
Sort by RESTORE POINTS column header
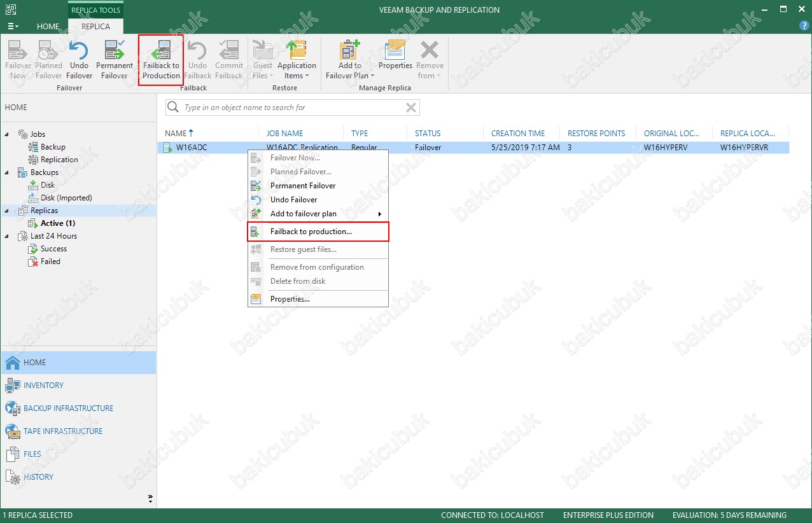coord(596,134)
